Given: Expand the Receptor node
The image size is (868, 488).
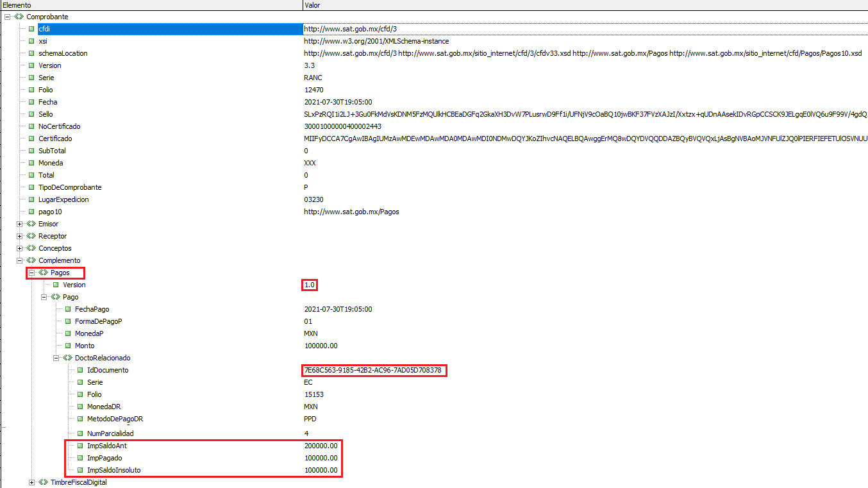Looking at the screenshot, I should coord(20,236).
